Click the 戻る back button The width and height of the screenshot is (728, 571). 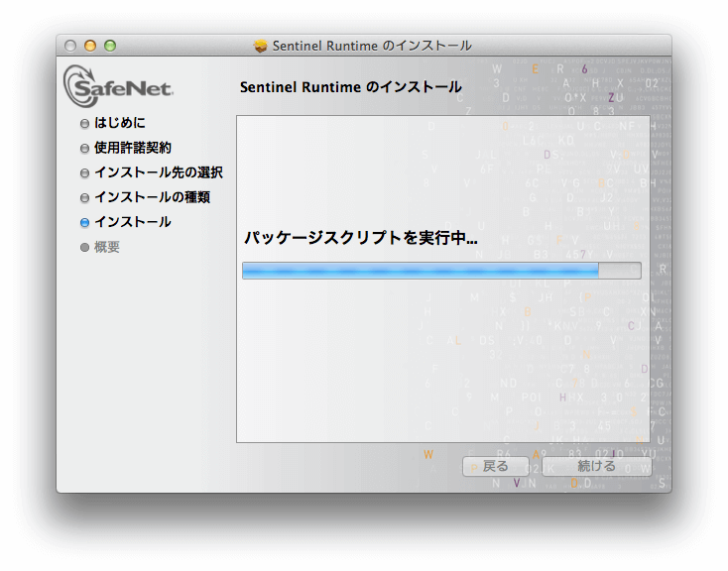[495, 466]
